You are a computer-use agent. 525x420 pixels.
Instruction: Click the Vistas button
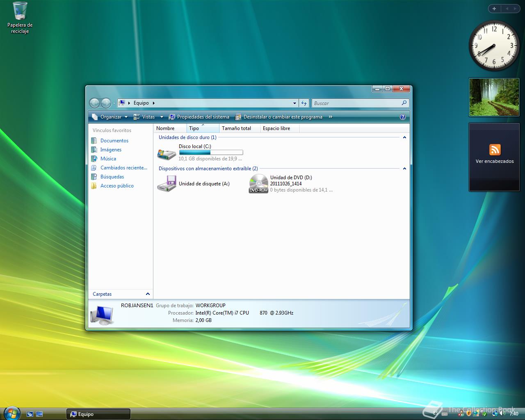(145, 117)
